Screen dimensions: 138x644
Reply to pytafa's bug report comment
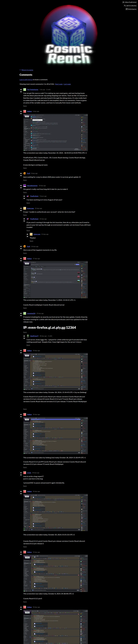point(25,486)
